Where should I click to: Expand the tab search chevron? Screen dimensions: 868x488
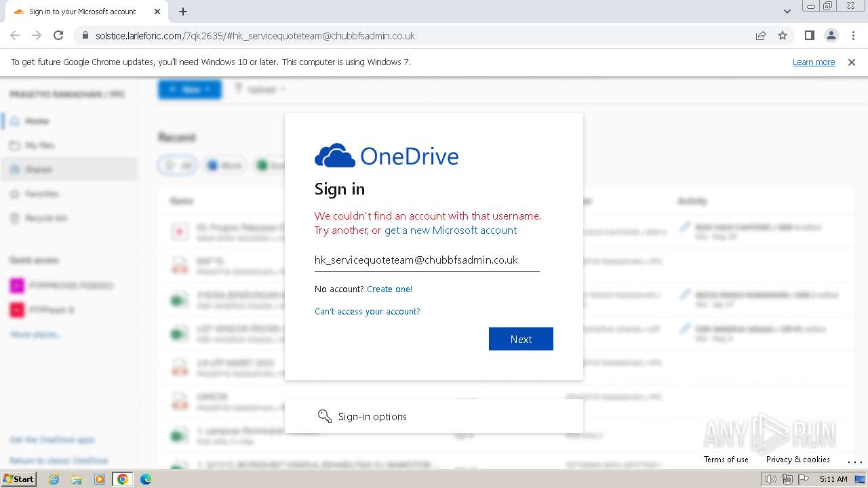pyautogui.click(x=787, y=12)
